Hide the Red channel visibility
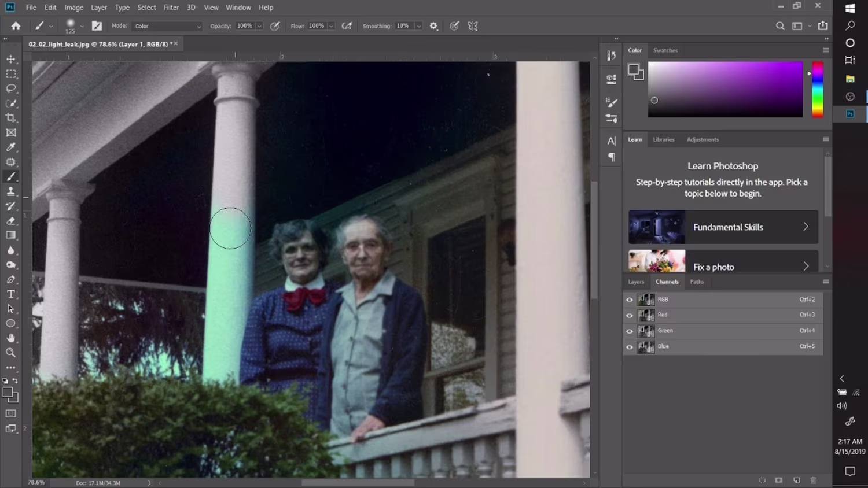Screen dimensions: 868x488 click(x=630, y=315)
